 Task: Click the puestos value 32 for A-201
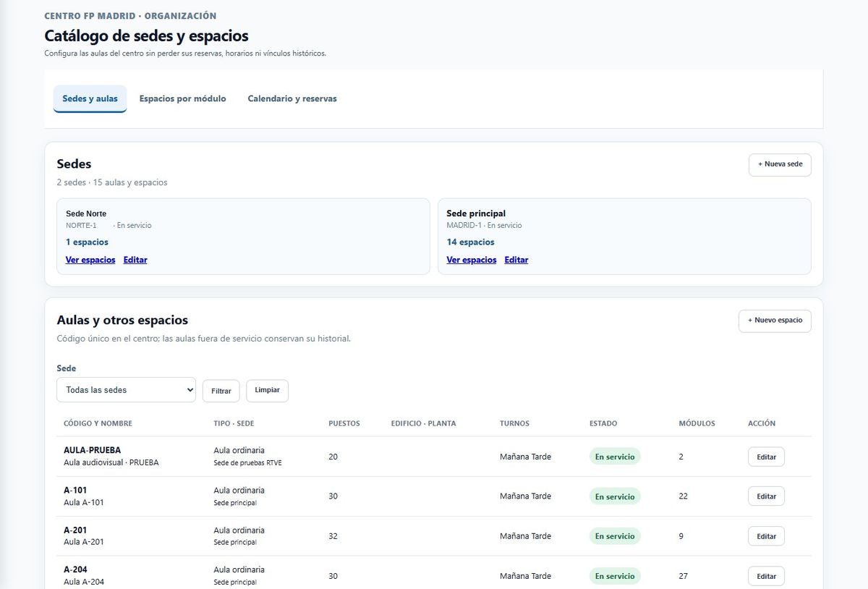333,536
